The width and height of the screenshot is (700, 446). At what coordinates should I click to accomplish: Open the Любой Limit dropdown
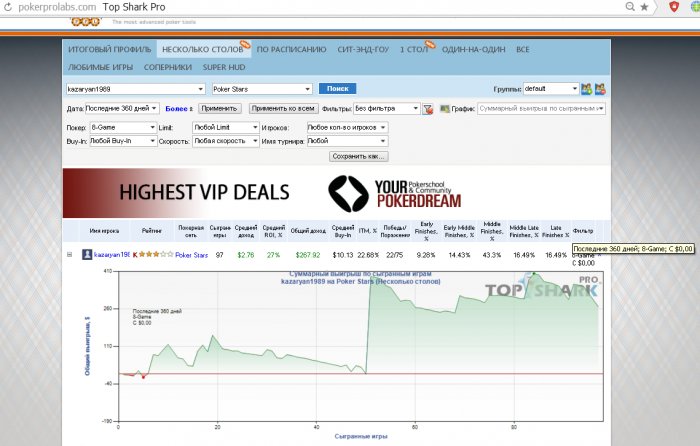pyautogui.click(x=226, y=127)
